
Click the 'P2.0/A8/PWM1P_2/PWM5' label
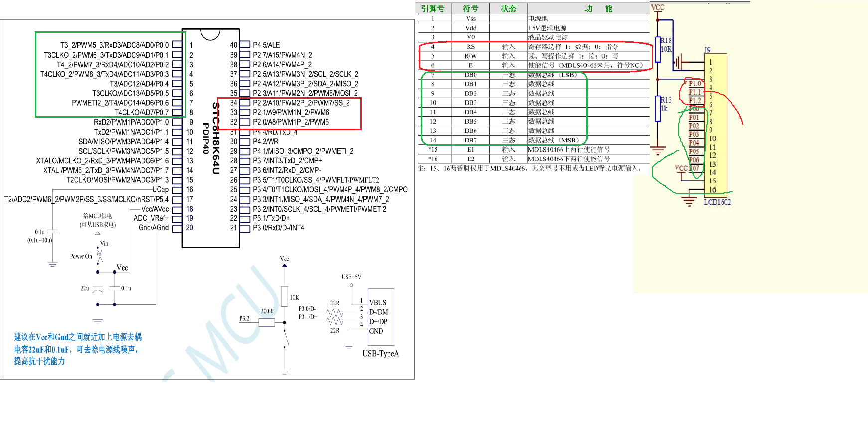[x=291, y=122]
